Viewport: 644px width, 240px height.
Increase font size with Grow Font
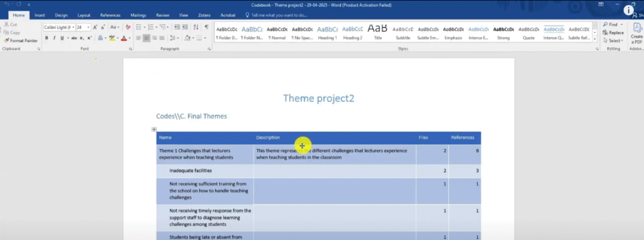[x=96, y=28]
